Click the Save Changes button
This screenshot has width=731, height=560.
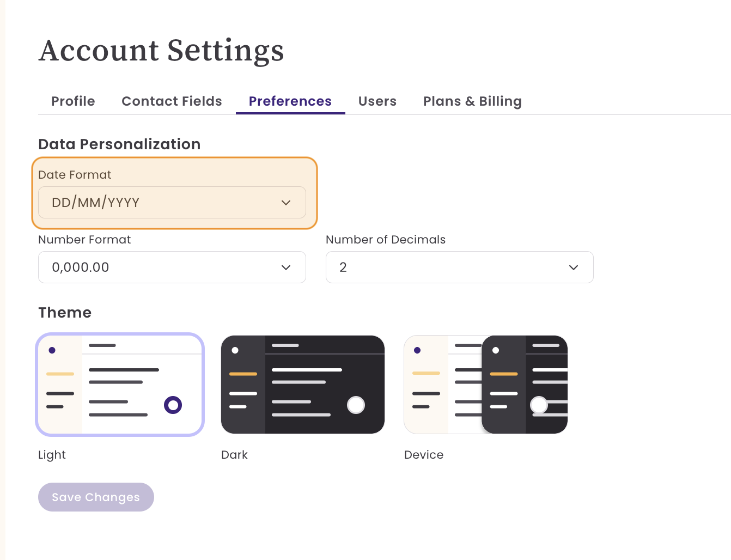coord(96,497)
